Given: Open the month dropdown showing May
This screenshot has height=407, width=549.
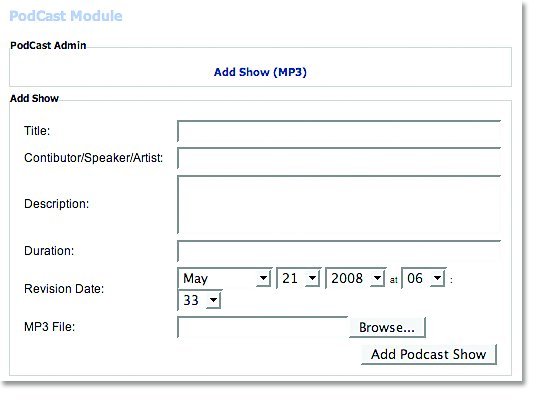Looking at the screenshot, I should [x=224, y=278].
